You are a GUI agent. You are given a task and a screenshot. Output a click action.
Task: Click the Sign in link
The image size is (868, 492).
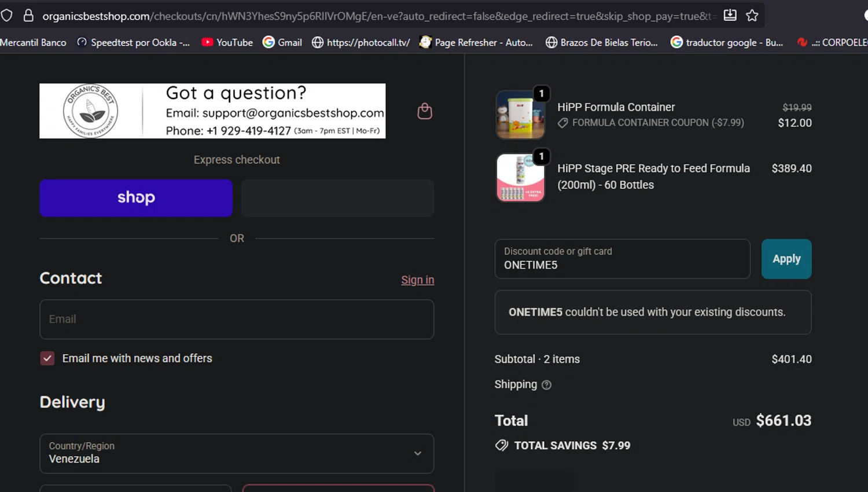pyautogui.click(x=417, y=280)
